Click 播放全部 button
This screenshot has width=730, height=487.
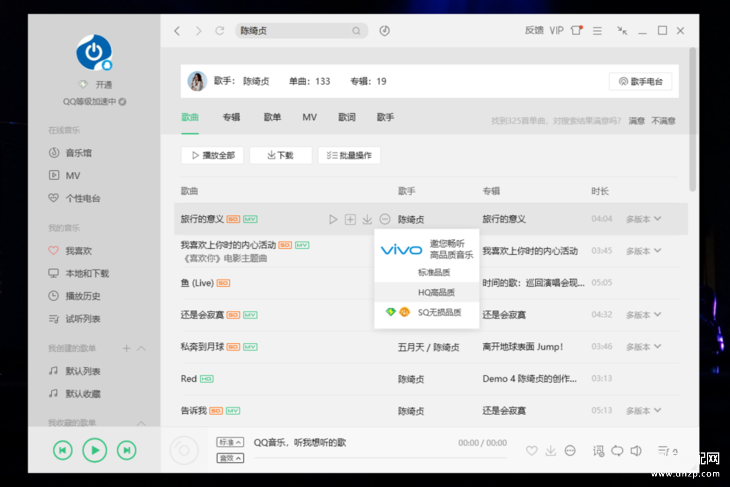tap(212, 156)
